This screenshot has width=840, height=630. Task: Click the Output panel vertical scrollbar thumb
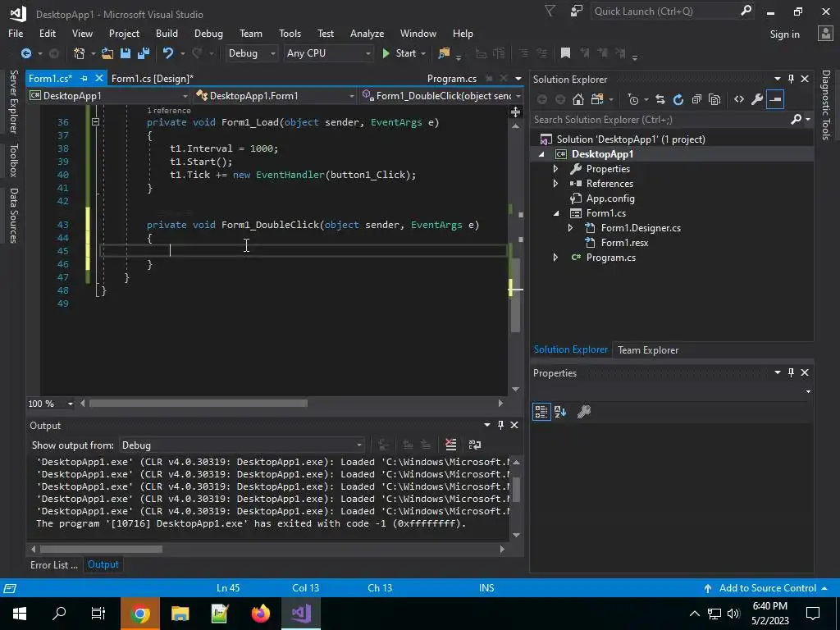pos(516,489)
